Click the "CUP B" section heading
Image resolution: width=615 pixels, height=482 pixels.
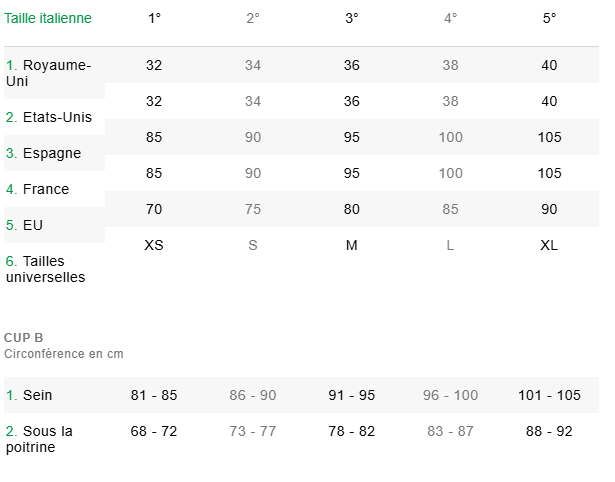tap(24, 338)
